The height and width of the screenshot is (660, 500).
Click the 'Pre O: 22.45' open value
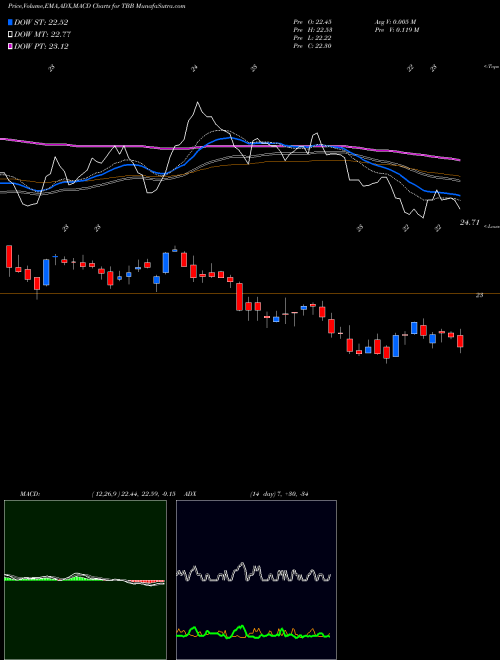(313, 22)
